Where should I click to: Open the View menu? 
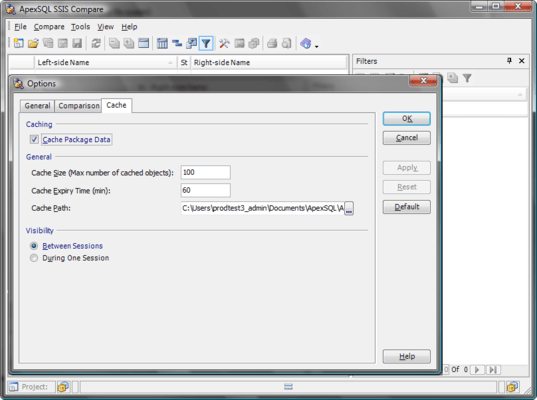(105, 27)
